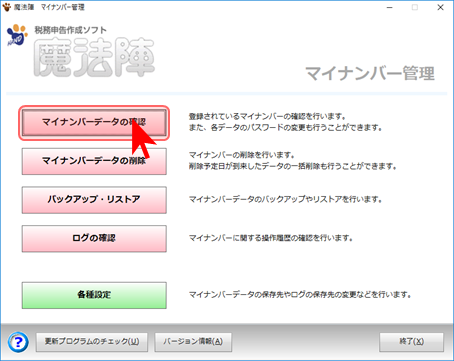Click text about パスワードの変更
This screenshot has width=454, height=361.
[x=285, y=127]
